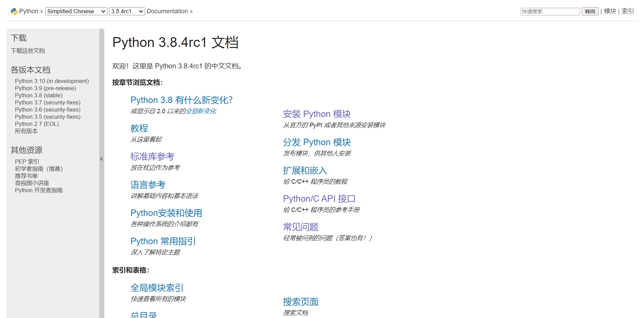Open 语言参考 link
This screenshot has width=644, height=318.
[x=148, y=185]
